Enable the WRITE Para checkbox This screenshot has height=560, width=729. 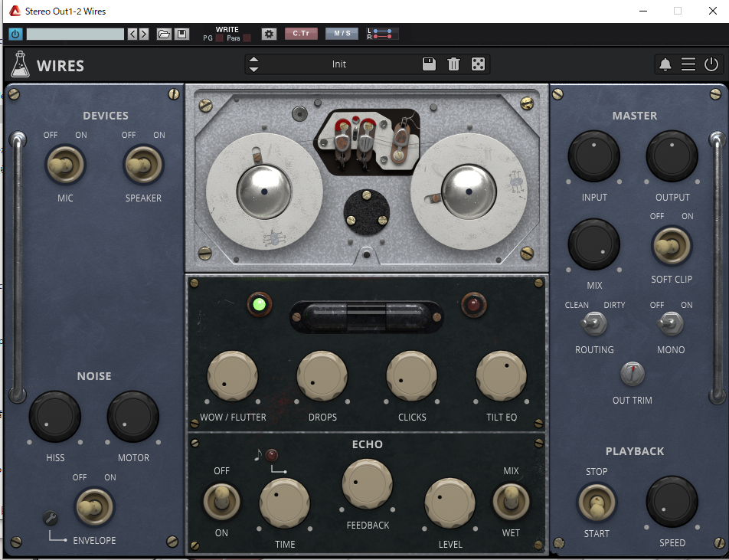247,38
